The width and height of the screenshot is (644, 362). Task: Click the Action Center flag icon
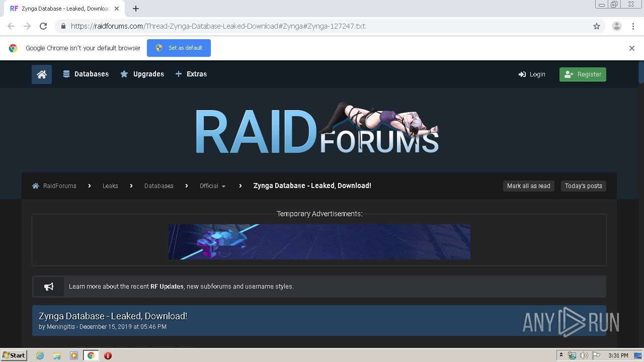[x=596, y=355]
